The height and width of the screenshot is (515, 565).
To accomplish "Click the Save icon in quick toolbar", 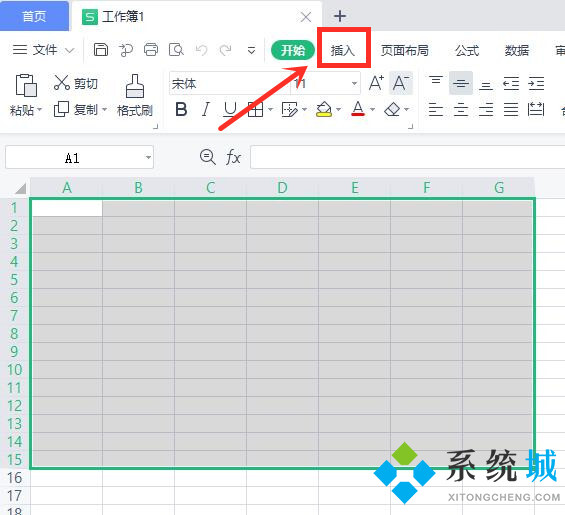I will 101,49.
